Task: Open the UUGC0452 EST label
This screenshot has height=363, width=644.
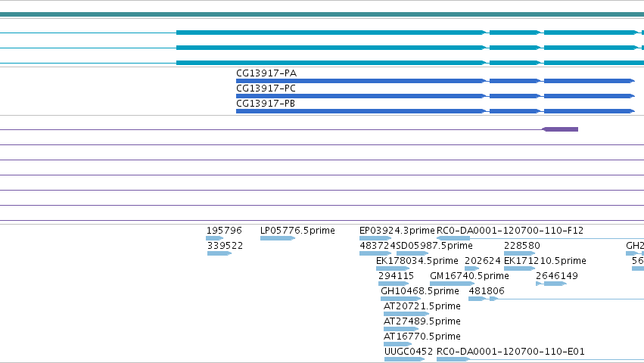Action: [x=409, y=352]
